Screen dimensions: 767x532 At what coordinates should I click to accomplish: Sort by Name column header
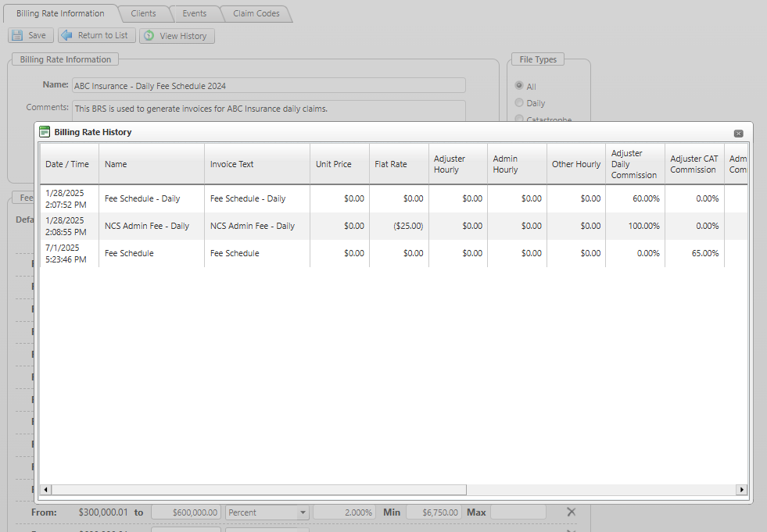[152, 164]
